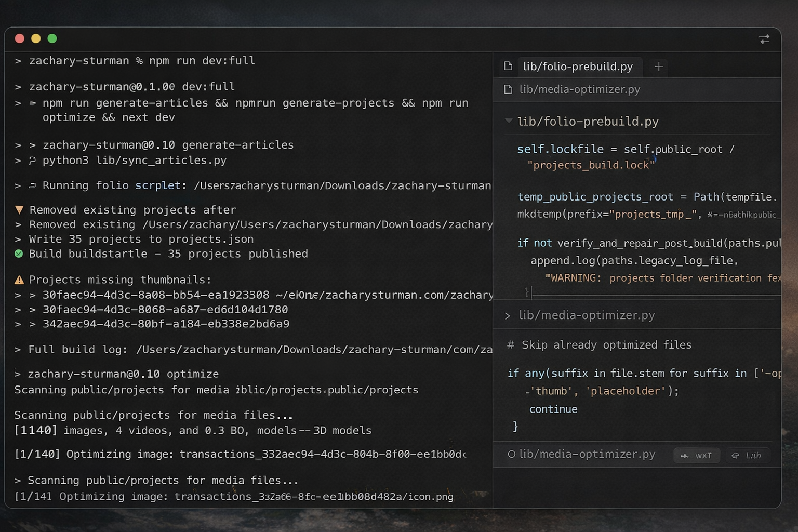Expand the lib/media-optimizer.py section chevron
The width and height of the screenshot is (798, 532).
pyautogui.click(x=508, y=316)
